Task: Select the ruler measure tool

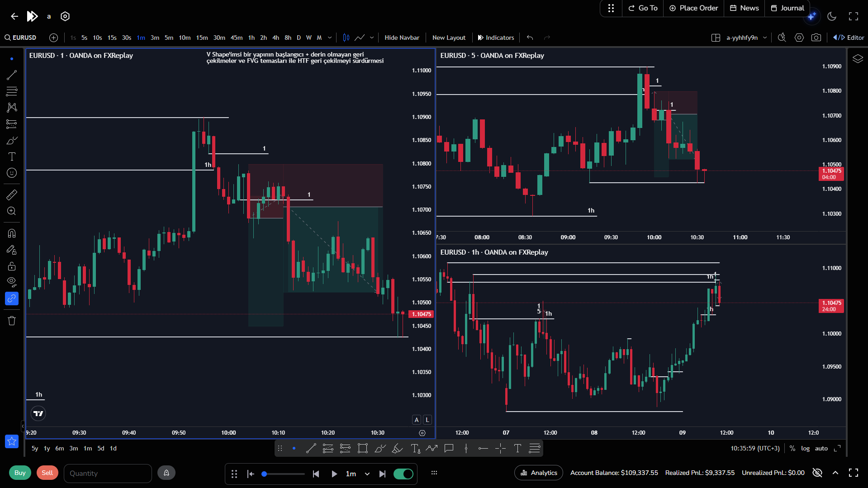Action: pos(12,195)
